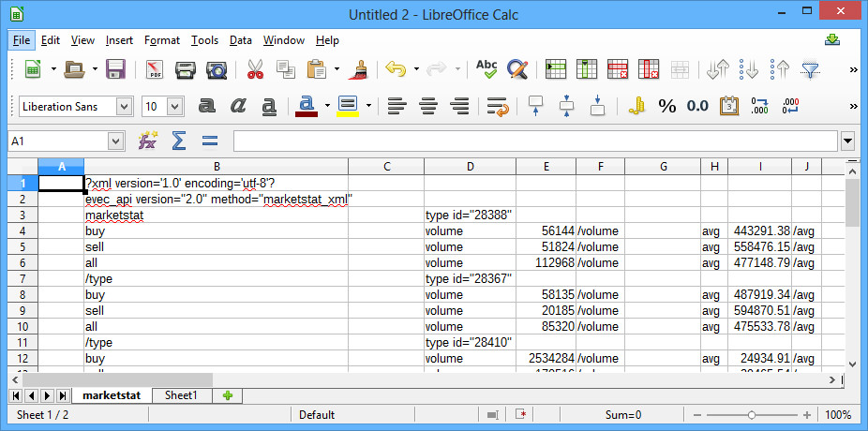Screen dimensions: 868x431
Task: Open Find and Replace
Action: [x=517, y=69]
